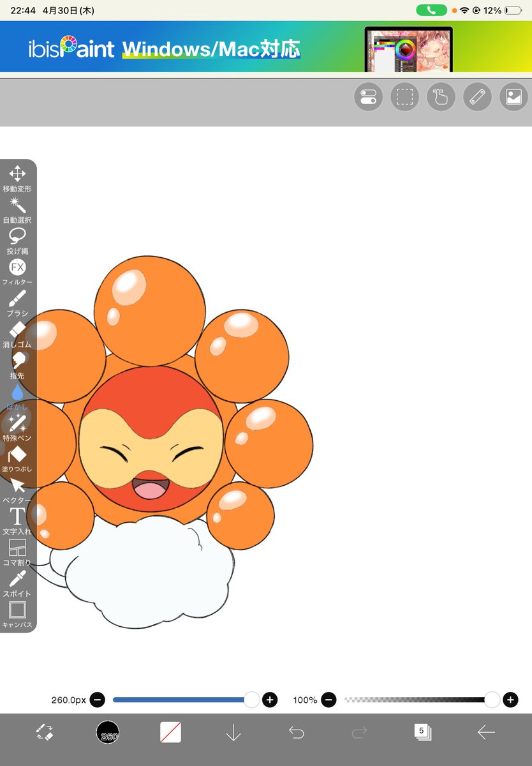Image resolution: width=532 pixels, height=766 pixels.
Task: Pick the スポイト eyedropper tool
Action: [x=17, y=583]
